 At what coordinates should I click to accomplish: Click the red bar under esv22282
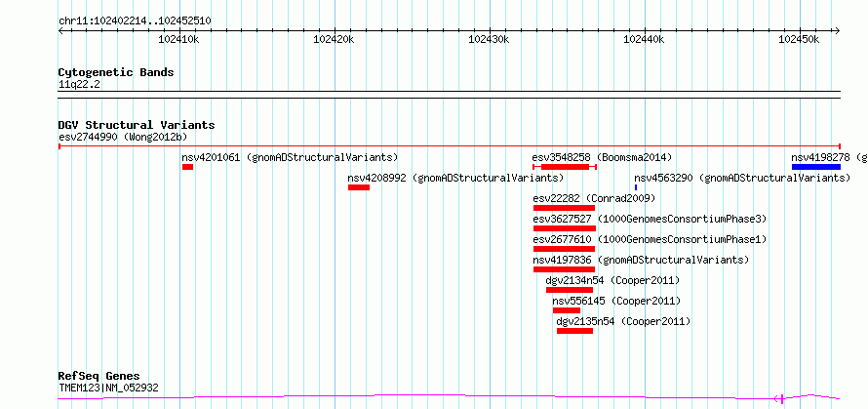tap(564, 208)
